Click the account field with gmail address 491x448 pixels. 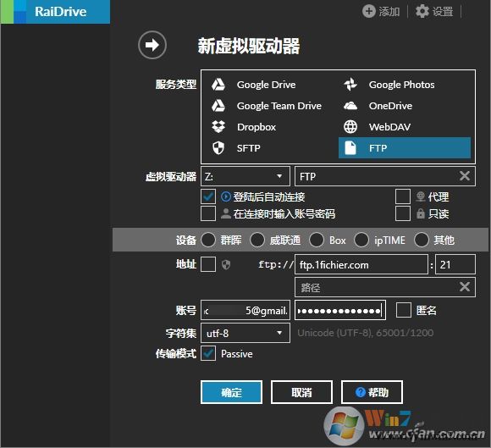tap(245, 310)
